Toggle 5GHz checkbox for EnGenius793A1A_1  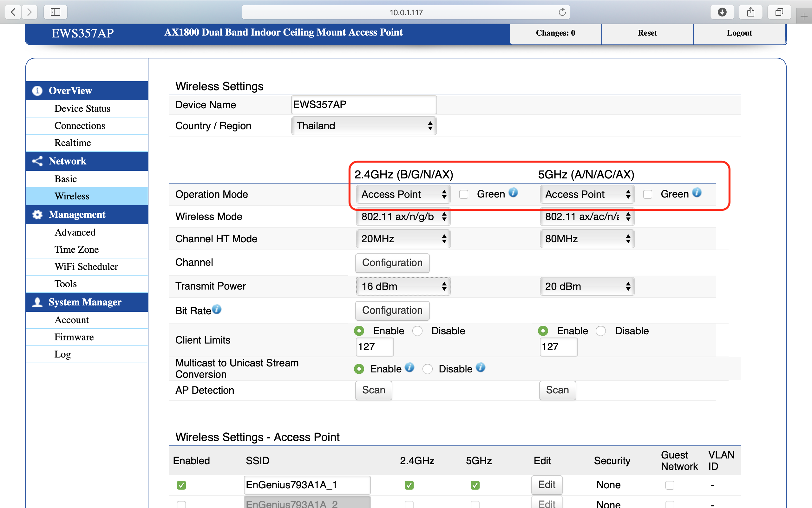475,485
